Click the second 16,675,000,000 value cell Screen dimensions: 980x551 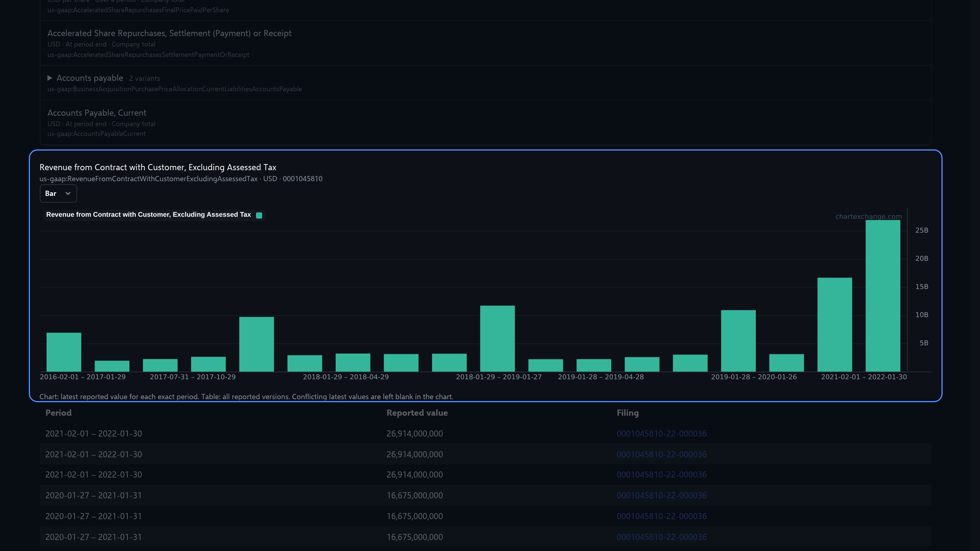click(x=415, y=516)
